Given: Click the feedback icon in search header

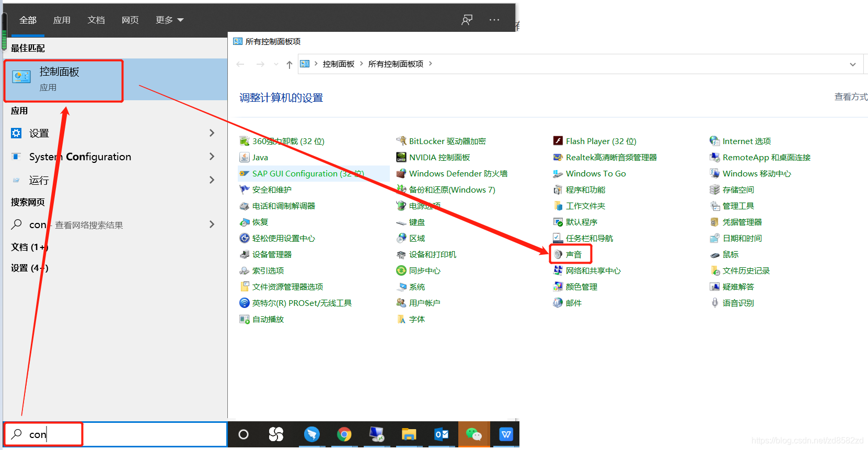Looking at the screenshot, I should pyautogui.click(x=467, y=20).
